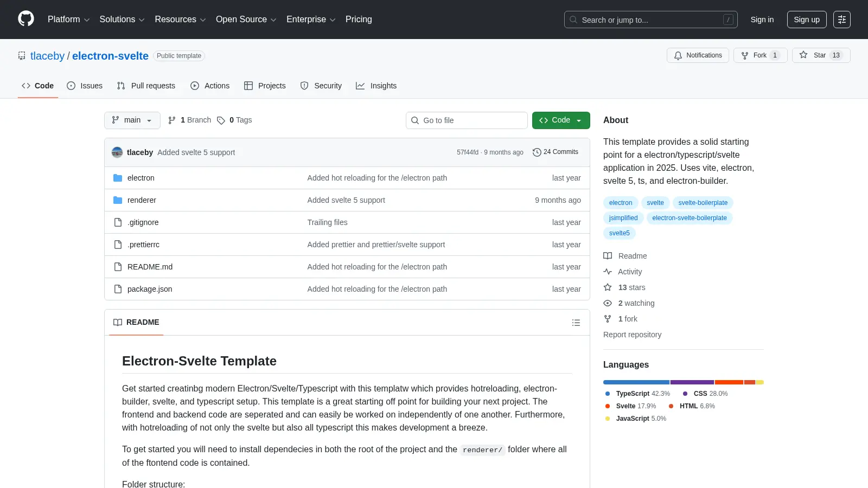Star the electron-svelte repository
The image size is (868, 488).
coord(821,55)
